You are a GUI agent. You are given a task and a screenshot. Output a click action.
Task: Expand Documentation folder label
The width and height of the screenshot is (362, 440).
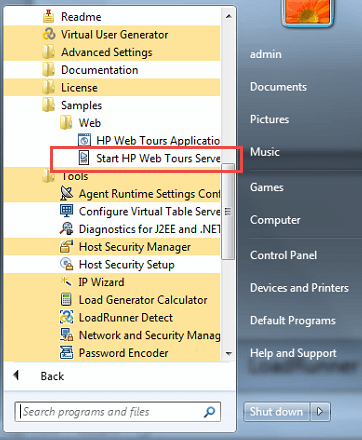[x=99, y=70]
